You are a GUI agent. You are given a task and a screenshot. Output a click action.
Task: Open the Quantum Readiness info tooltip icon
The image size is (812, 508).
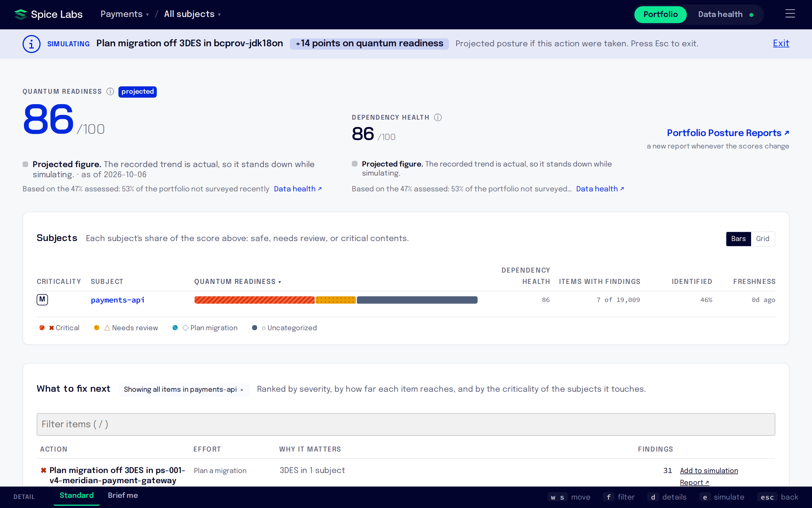(110, 91)
